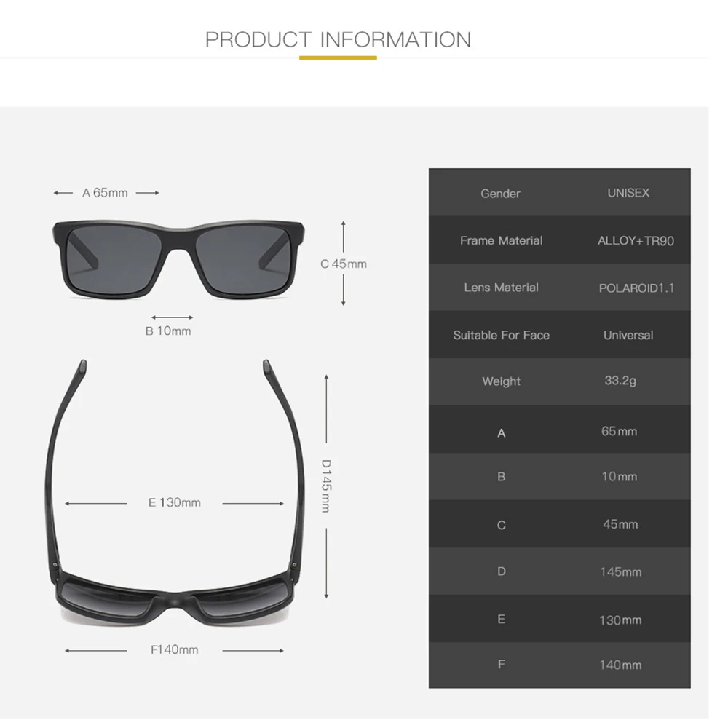
Task: Click the Lens Material row label
Action: (x=501, y=288)
